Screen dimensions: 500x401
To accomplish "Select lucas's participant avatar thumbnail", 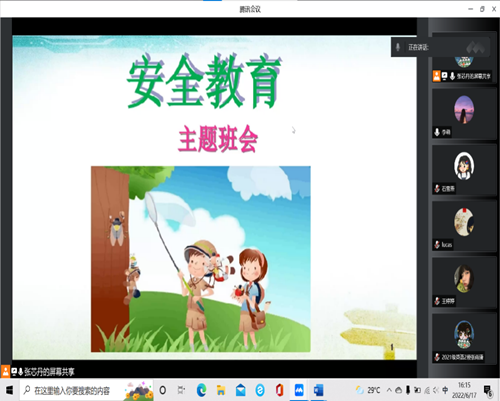I will pos(464,222).
